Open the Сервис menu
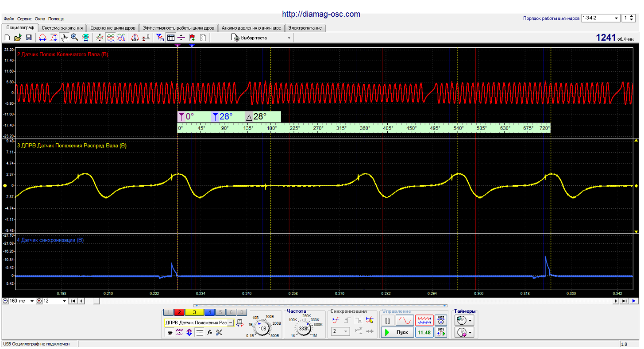This screenshot has height=349, width=644. point(25,19)
